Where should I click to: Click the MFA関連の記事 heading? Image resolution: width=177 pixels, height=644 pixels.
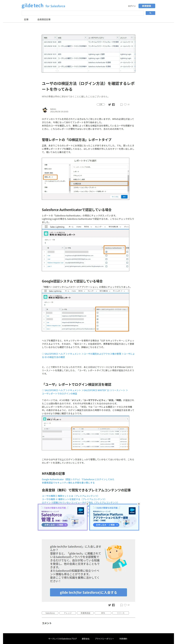53,473
